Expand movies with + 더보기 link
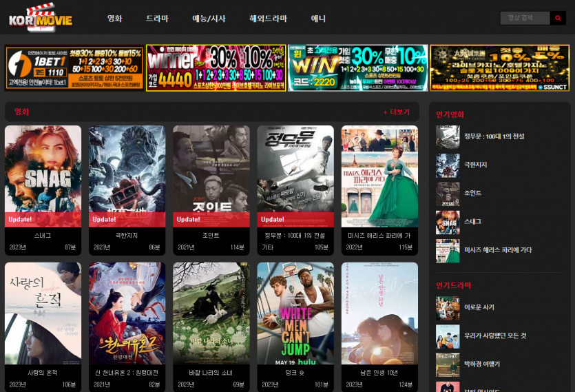575x392 pixels. tap(396, 112)
